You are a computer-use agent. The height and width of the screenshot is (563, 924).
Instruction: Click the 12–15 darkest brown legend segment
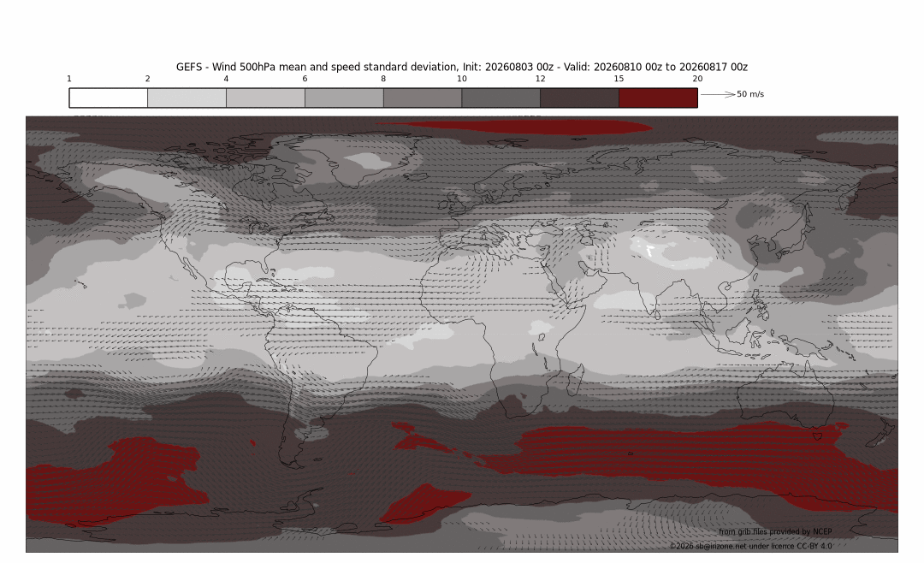pos(580,98)
